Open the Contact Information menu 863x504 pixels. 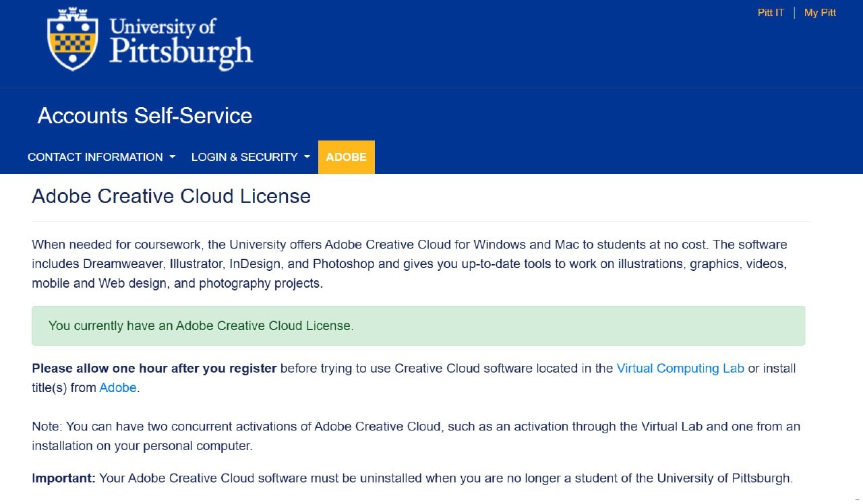click(95, 157)
